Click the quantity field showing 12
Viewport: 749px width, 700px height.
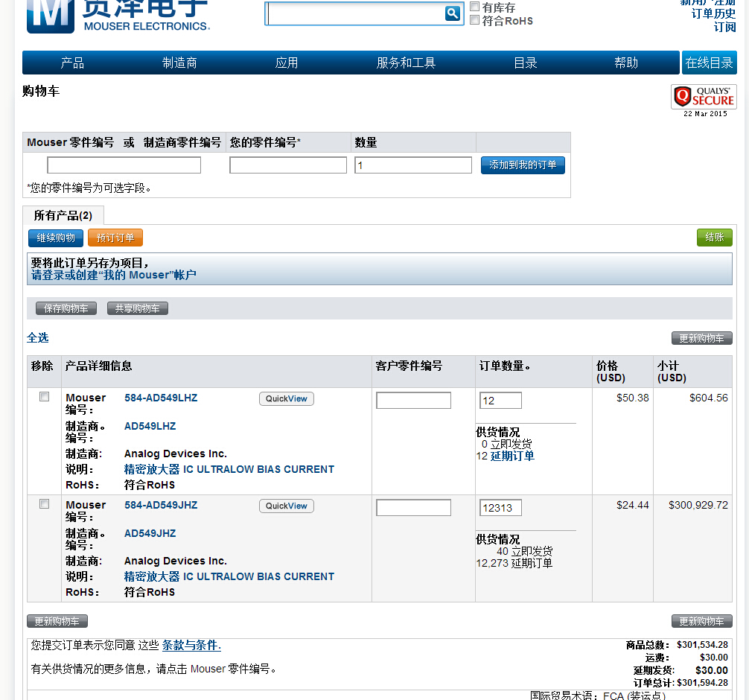[500, 401]
